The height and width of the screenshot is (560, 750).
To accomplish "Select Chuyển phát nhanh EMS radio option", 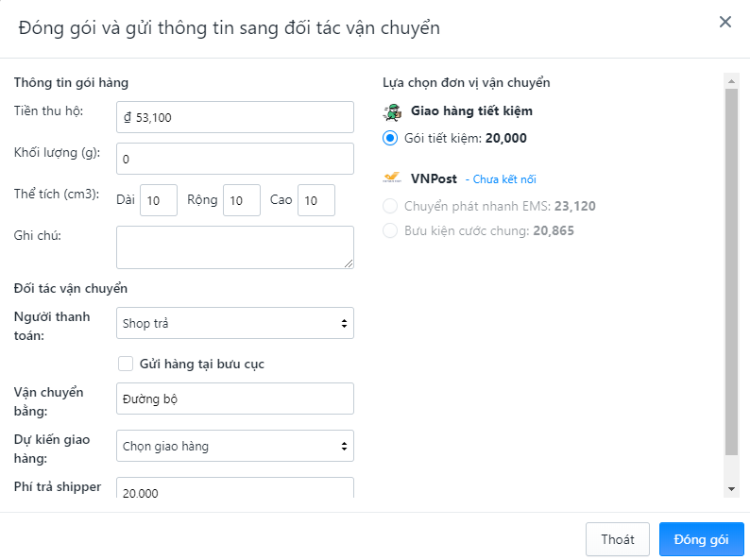I will (390, 206).
